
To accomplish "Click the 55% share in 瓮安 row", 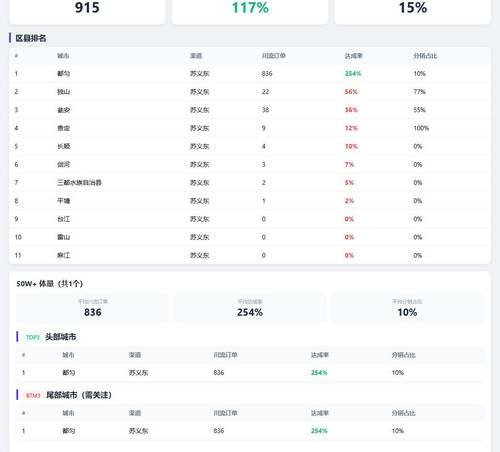I will point(420,110).
